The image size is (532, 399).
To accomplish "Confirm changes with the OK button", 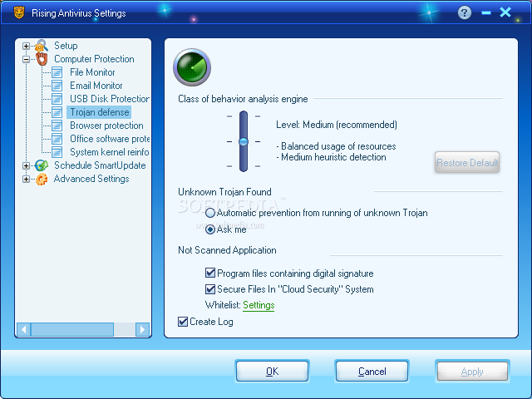I will pyautogui.click(x=272, y=372).
